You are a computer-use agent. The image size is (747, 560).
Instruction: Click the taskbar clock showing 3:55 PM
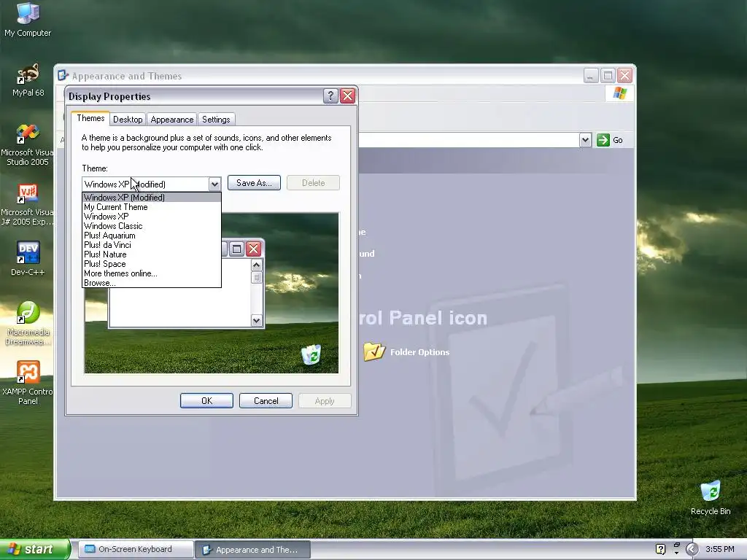point(720,549)
